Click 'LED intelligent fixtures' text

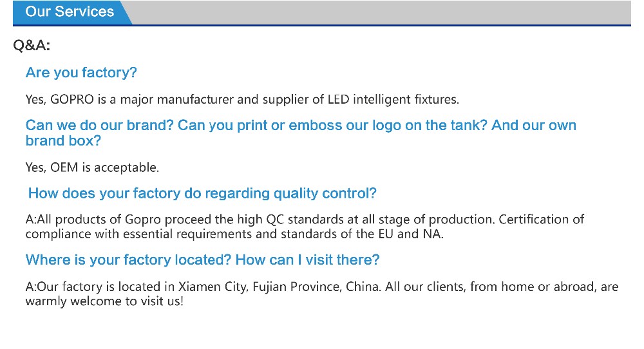click(x=393, y=99)
